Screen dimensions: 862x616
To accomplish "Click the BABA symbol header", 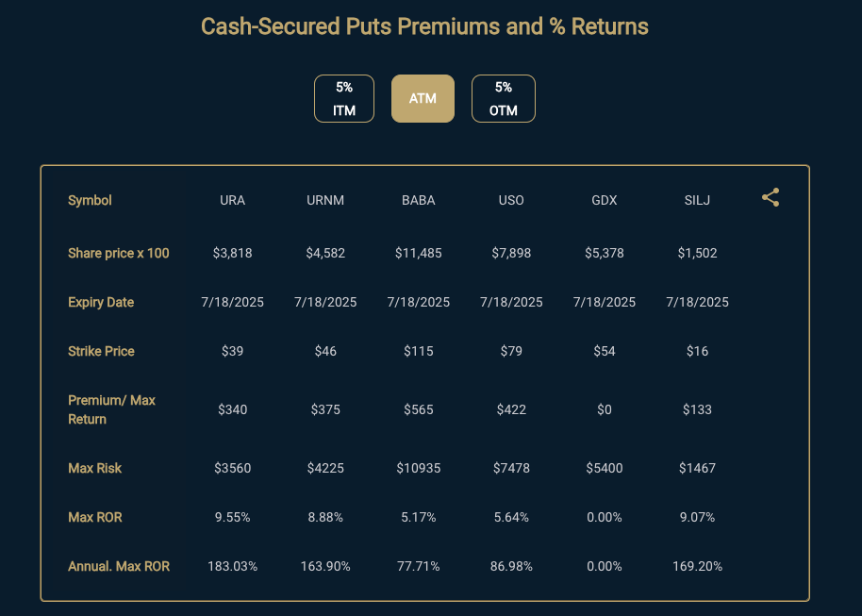I will click(419, 200).
